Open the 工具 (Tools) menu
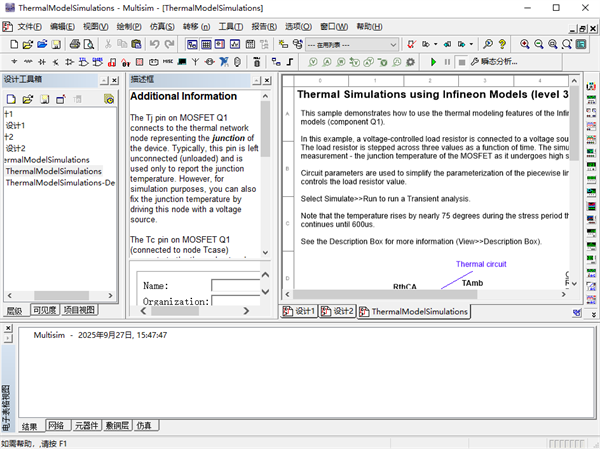This screenshot has height=449, width=600. tap(231, 26)
